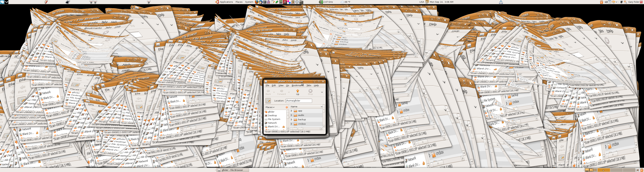Click the network monitors icon in the top panel

[622, 2]
